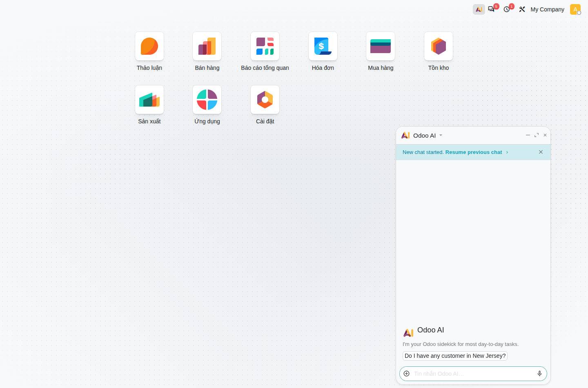Select suggestion about New Jersey customers
Screen dimensions: 588x388
point(455,356)
